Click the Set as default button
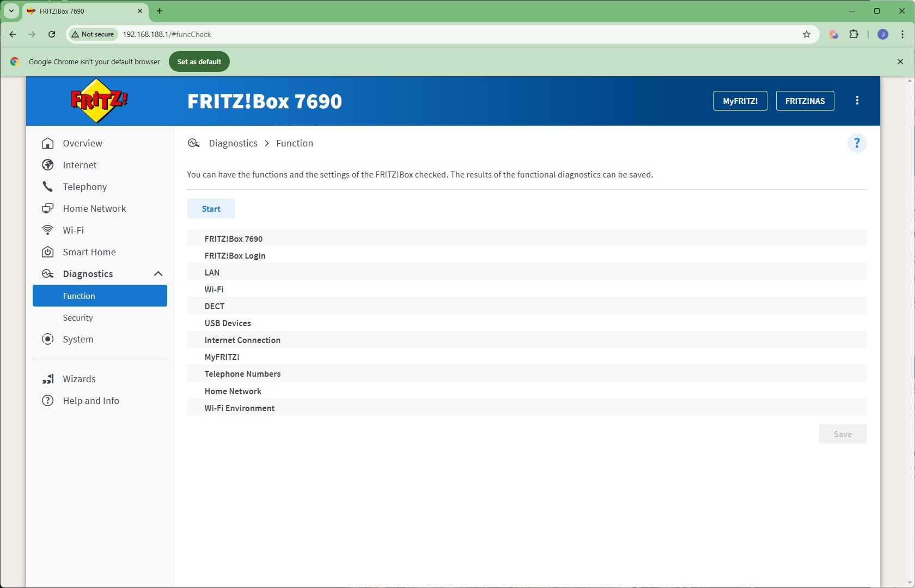 [x=199, y=62]
